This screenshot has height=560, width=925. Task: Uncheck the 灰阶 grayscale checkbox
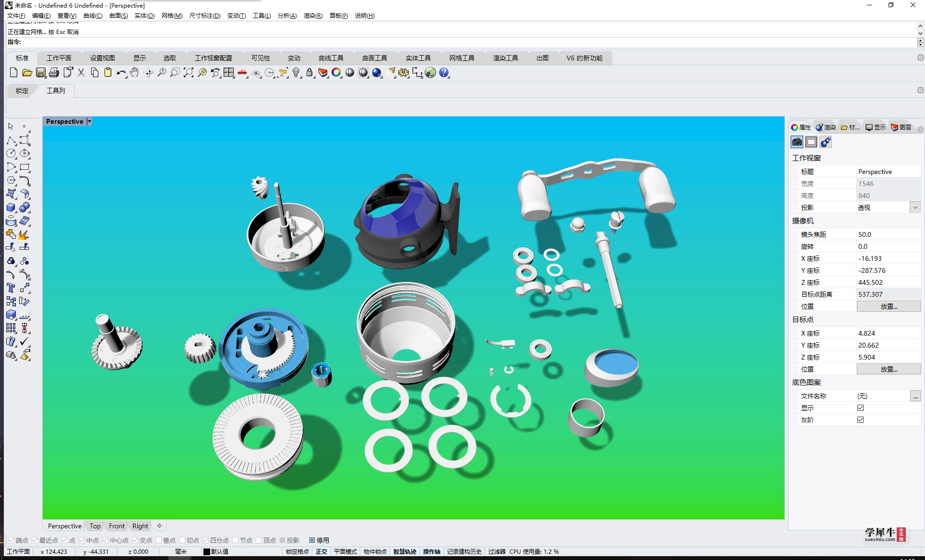pyautogui.click(x=860, y=420)
